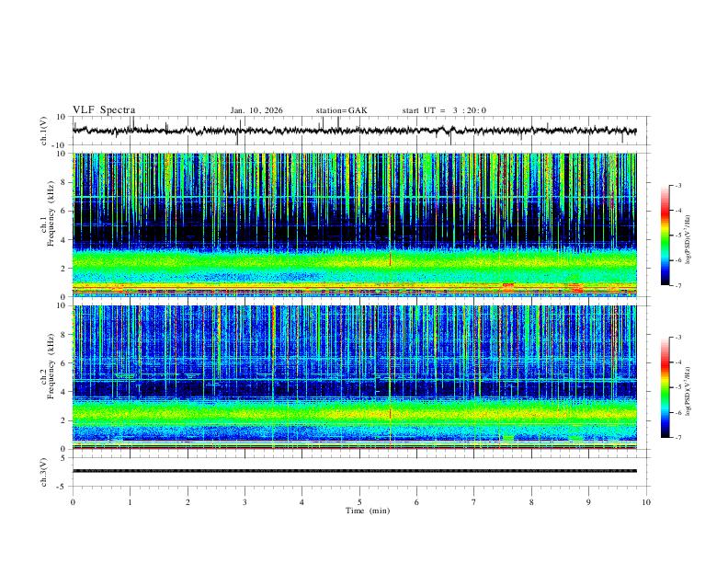This screenshot has height=563, width=728.
Task: Click the ch.1 log(PSD)(V²/Hz) color bar title
Action: (x=688, y=239)
